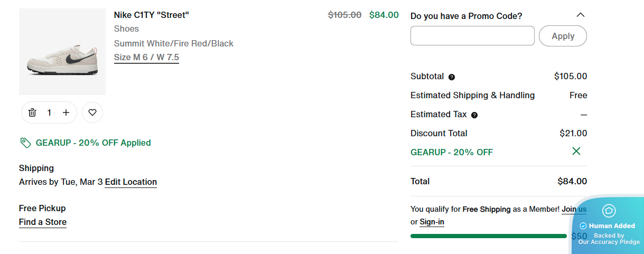Click the Subtotal help question mark icon
This screenshot has width=644, height=254.
[x=452, y=77]
